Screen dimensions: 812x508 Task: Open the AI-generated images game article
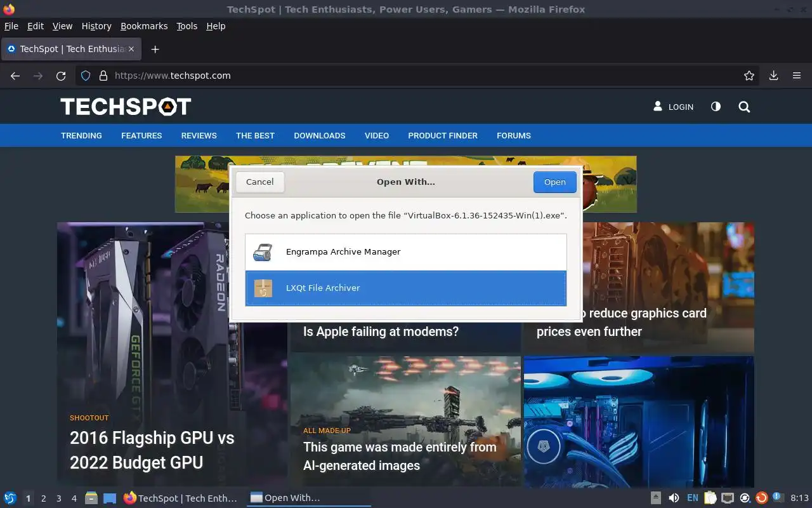click(400, 456)
